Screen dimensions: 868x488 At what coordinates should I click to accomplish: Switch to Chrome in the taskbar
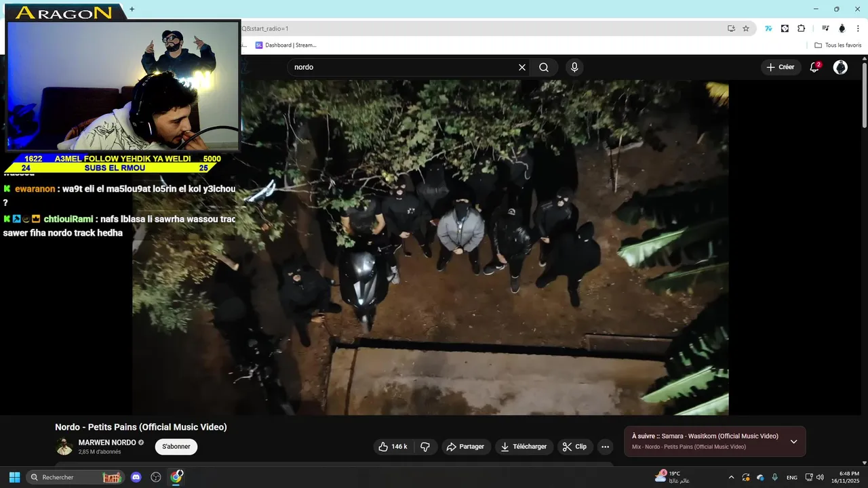point(176,477)
